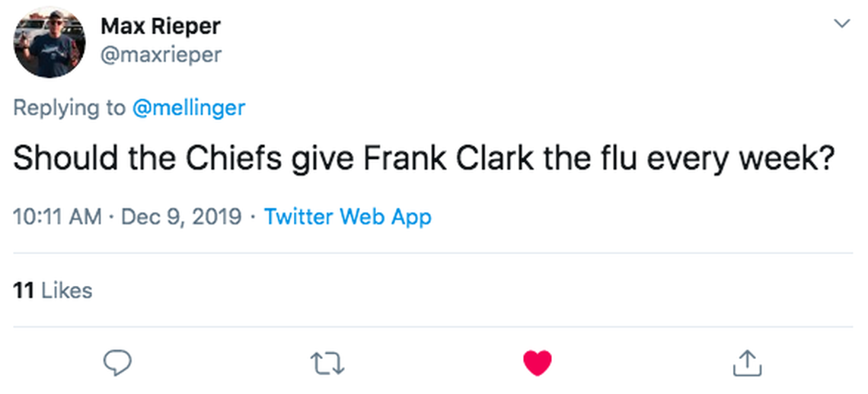Click the 10:11 AM timestamp
868x394 pixels.
tap(57, 217)
